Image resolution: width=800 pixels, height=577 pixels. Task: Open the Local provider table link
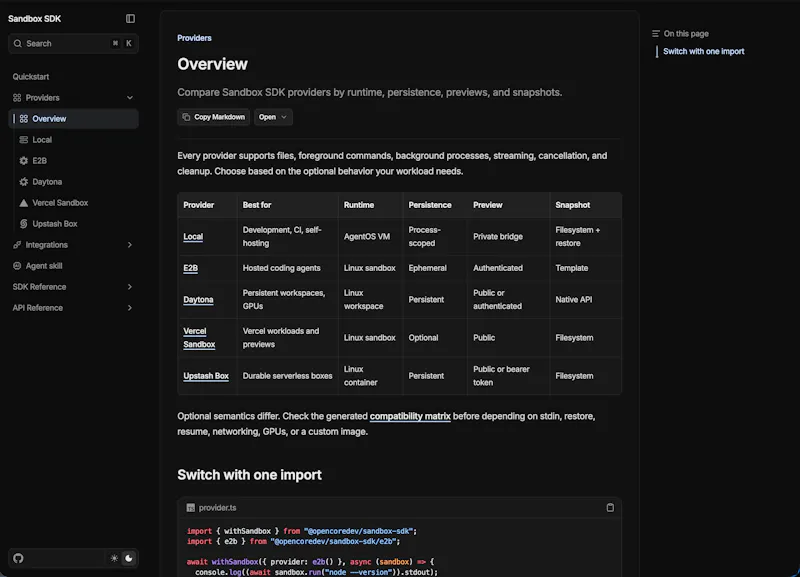pos(193,237)
